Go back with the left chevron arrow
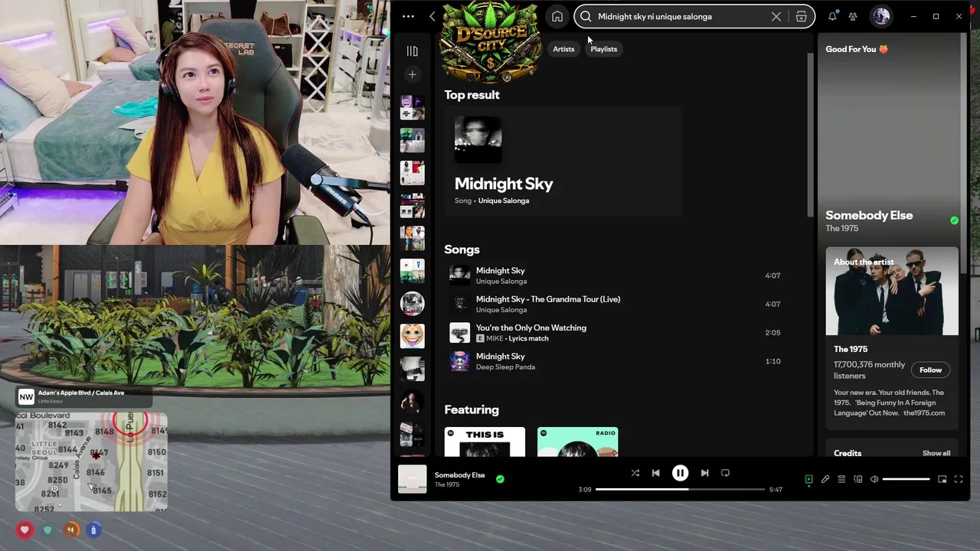Viewport: 980px width, 551px height. click(433, 16)
